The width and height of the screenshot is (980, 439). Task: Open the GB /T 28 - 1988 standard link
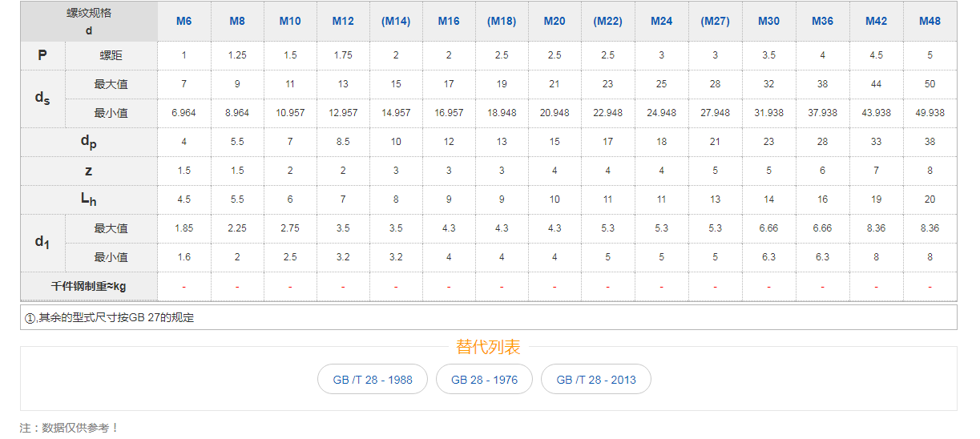click(373, 380)
